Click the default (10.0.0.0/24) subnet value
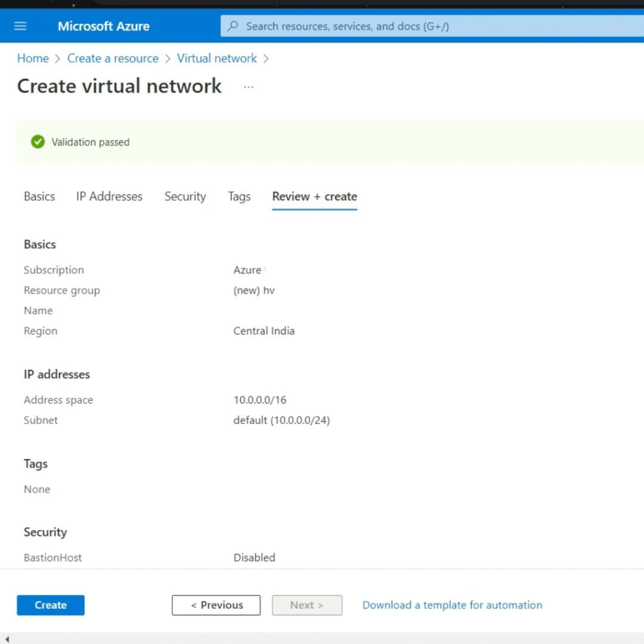 [282, 420]
